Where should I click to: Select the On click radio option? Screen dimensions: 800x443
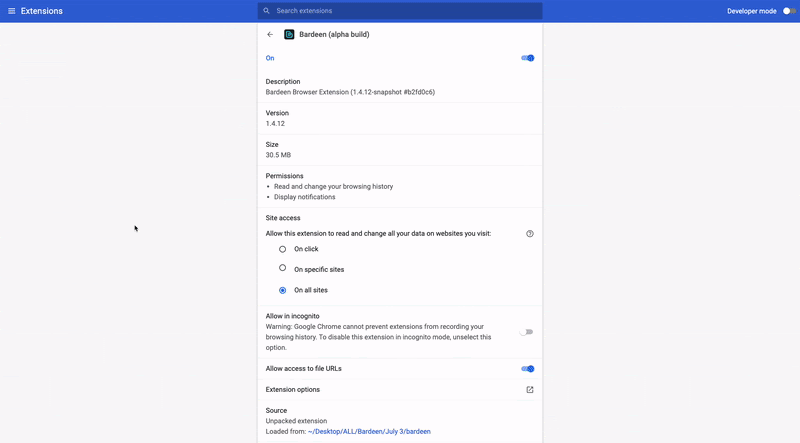[282, 249]
